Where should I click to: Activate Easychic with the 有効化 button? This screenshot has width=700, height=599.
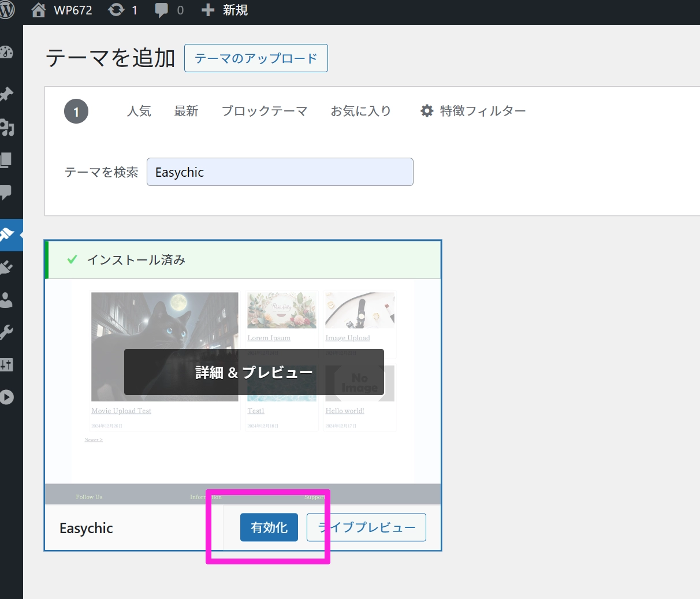[x=269, y=527]
